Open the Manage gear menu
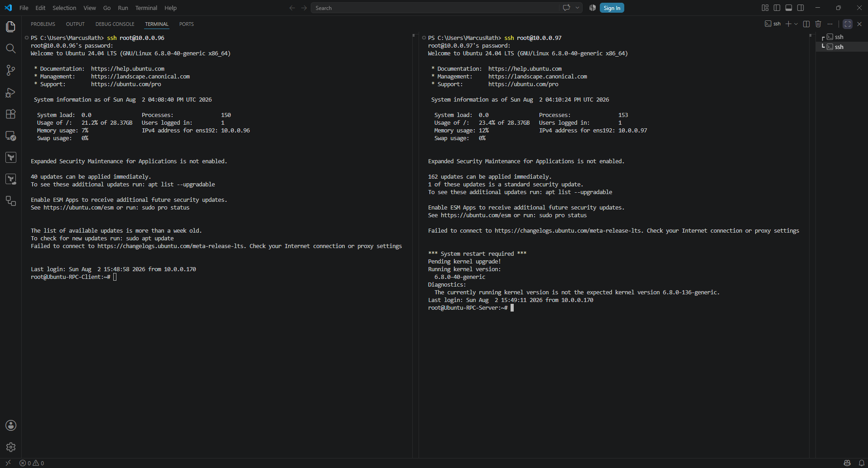This screenshot has height=468, width=868. [11, 447]
